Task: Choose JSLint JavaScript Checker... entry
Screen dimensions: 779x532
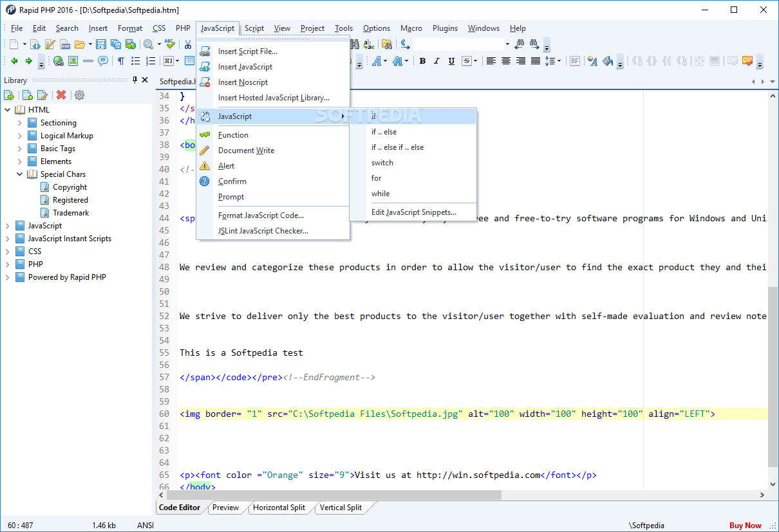Action: pyautogui.click(x=273, y=231)
